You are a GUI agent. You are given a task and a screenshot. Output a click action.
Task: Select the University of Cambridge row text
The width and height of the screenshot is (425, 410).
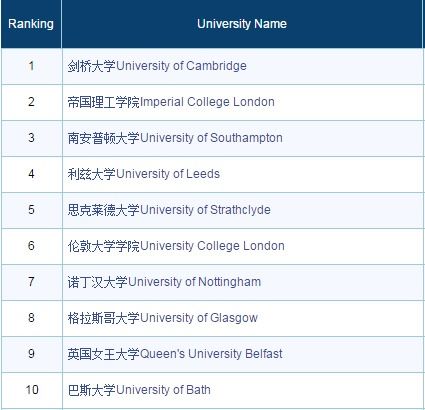[x=157, y=66]
